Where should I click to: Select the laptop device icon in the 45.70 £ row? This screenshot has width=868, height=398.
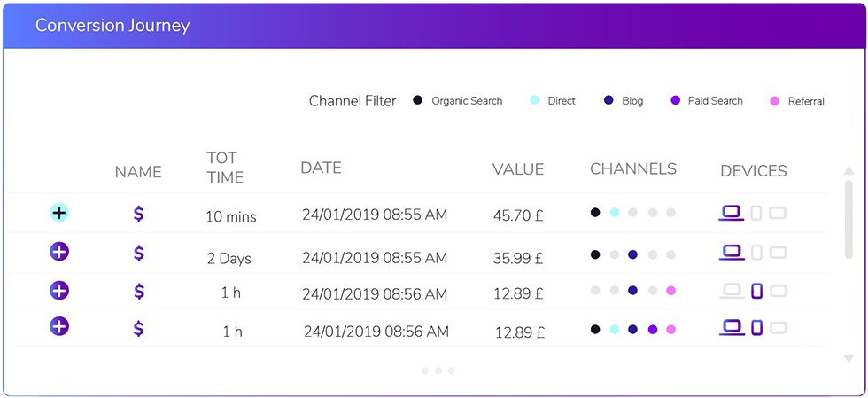[732, 213]
